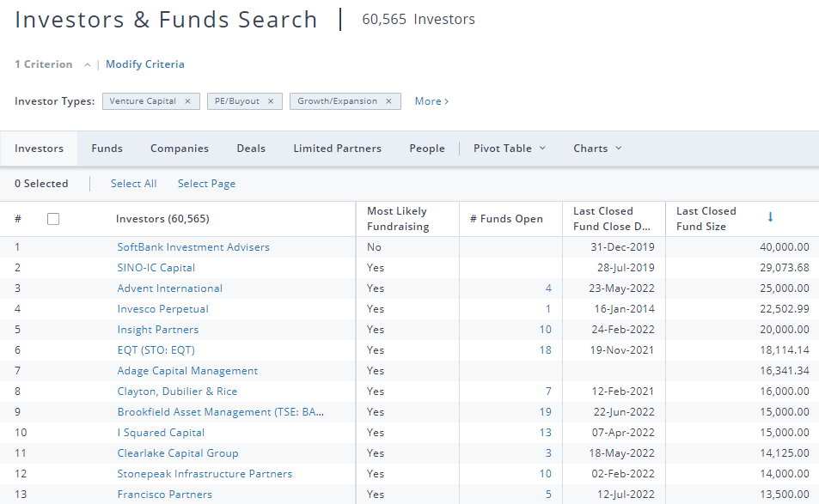Click the Select Page link

(x=206, y=184)
